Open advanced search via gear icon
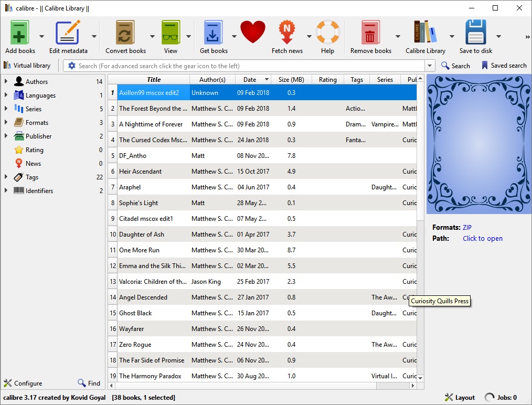 click(71, 66)
